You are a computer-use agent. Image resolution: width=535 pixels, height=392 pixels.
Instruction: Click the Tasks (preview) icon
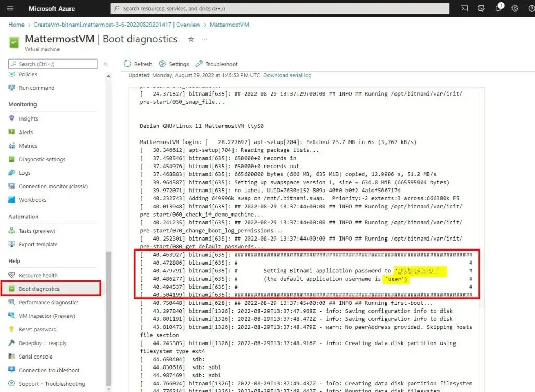pyautogui.click(x=11, y=231)
